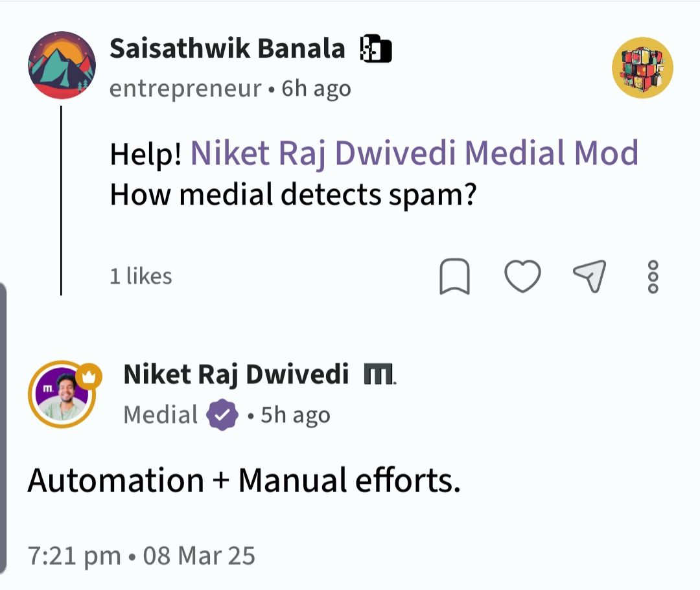The height and width of the screenshot is (590, 700).
Task: Tap the Medial logo next to Niket's name
Action: 380,375
